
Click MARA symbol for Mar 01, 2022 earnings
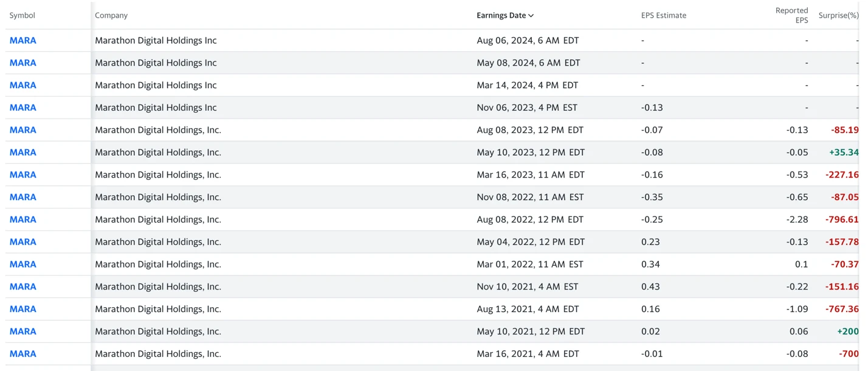coord(23,265)
